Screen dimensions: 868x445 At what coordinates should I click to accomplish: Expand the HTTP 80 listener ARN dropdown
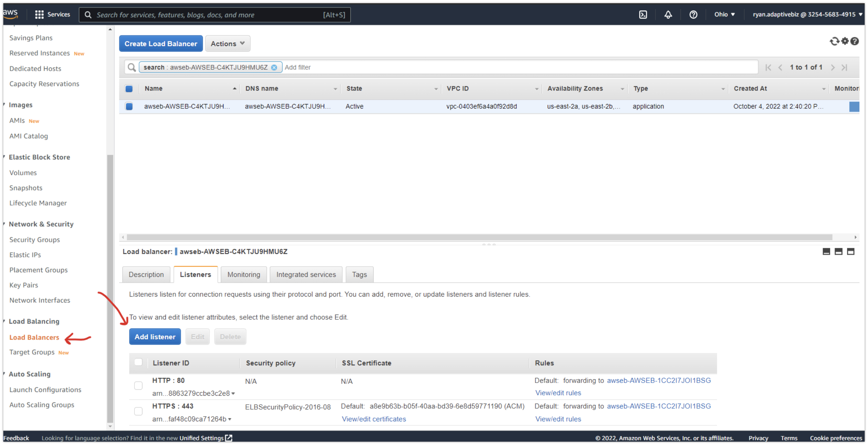coord(233,393)
